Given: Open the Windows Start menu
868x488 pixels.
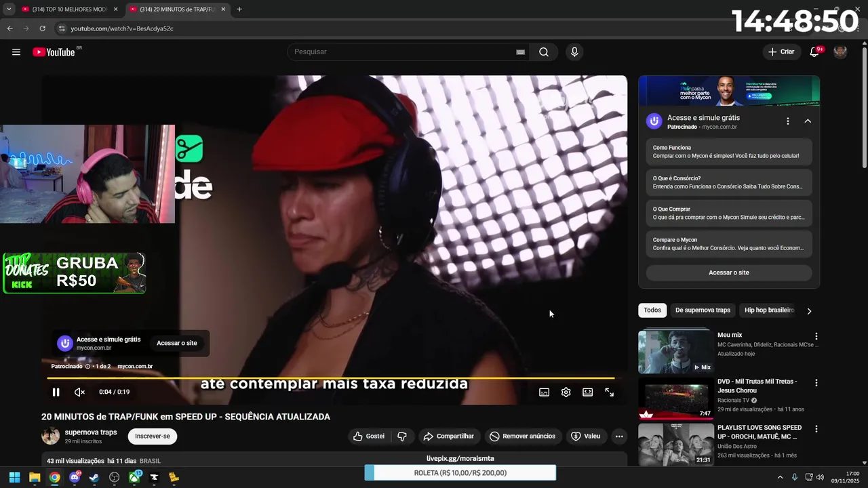Looking at the screenshot, I should [14, 477].
